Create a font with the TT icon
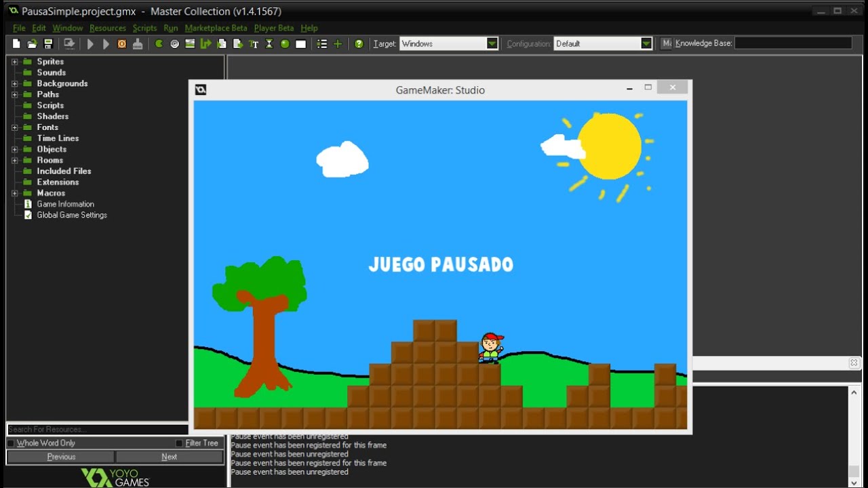868x488 pixels. pyautogui.click(x=254, y=44)
